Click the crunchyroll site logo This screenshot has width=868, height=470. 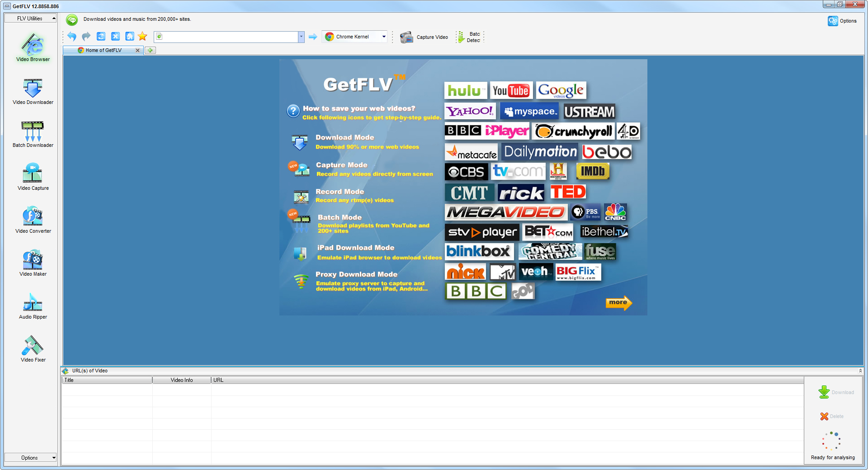573,131
